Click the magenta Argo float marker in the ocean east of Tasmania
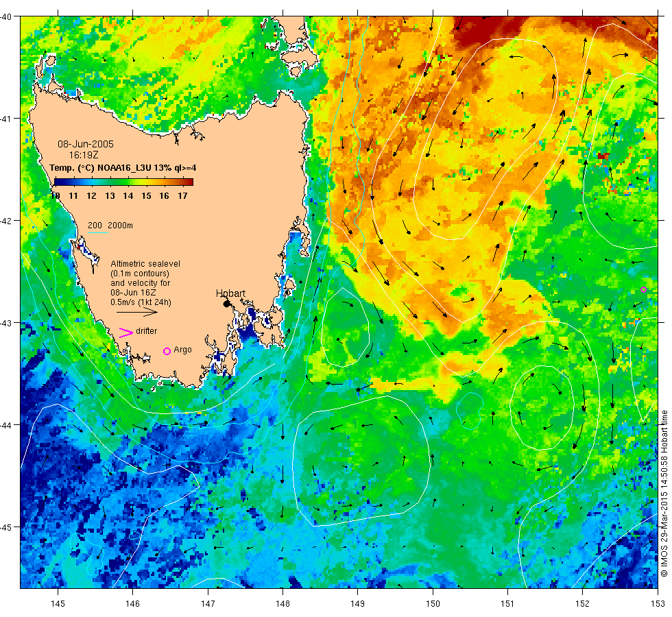672x617 pixels. tap(643, 289)
